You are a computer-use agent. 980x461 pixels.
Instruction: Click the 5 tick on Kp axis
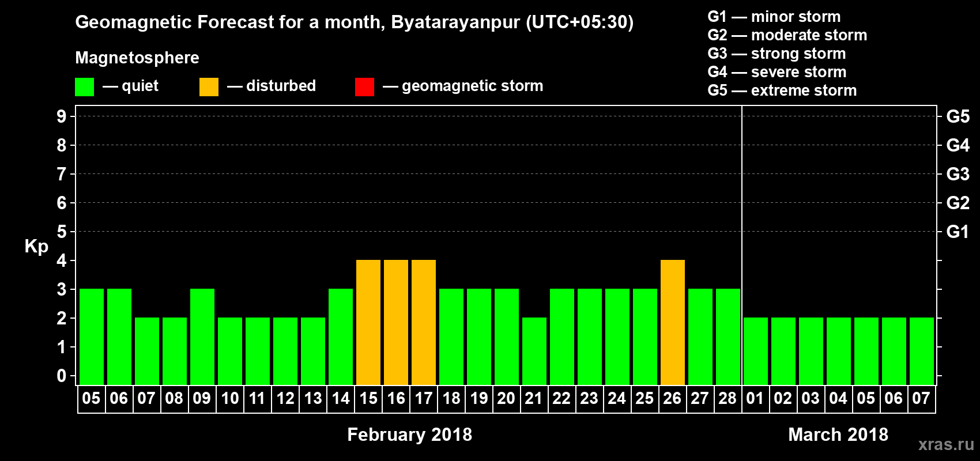62,232
